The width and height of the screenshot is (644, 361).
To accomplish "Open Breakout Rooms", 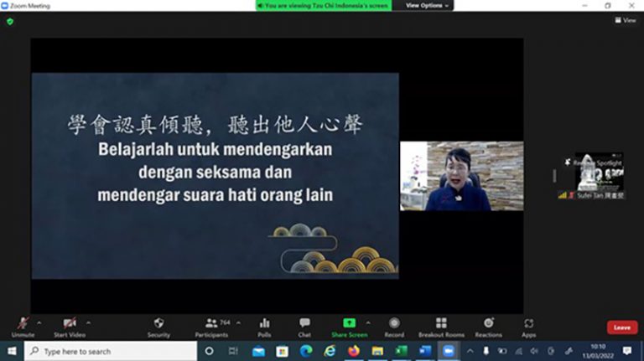I will click(441, 326).
